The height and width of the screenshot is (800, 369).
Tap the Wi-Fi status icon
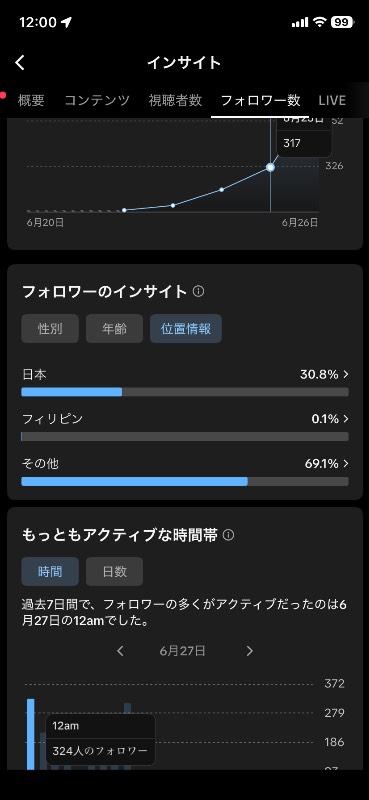(x=319, y=22)
